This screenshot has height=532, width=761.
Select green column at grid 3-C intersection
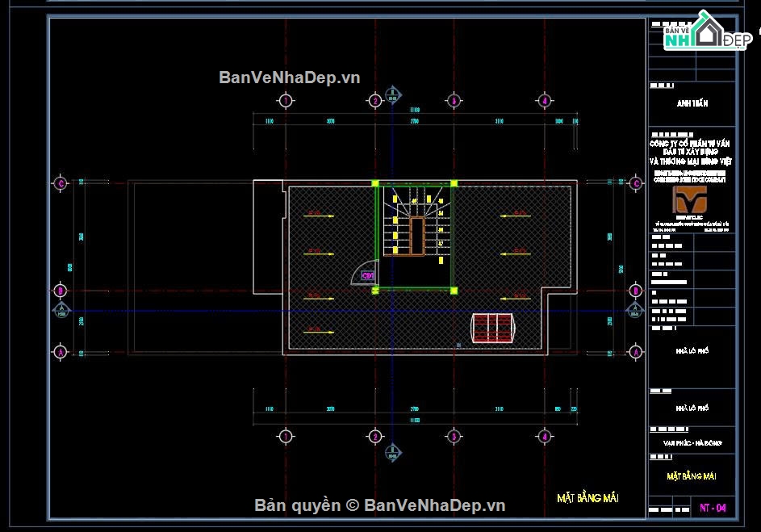[454, 183]
